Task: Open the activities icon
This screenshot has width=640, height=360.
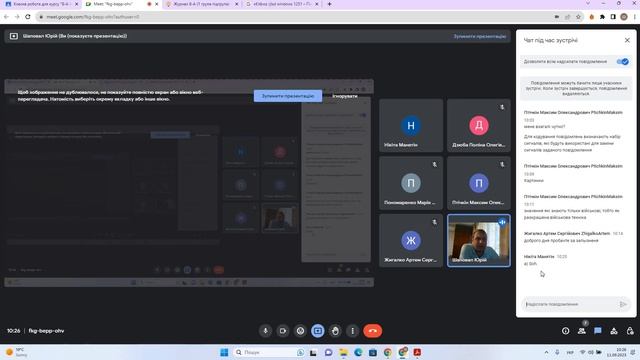Action: coord(614,331)
